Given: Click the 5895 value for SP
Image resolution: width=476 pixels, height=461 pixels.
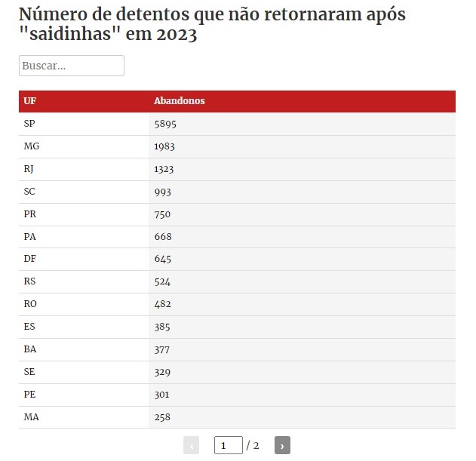Looking at the screenshot, I should [164, 124].
